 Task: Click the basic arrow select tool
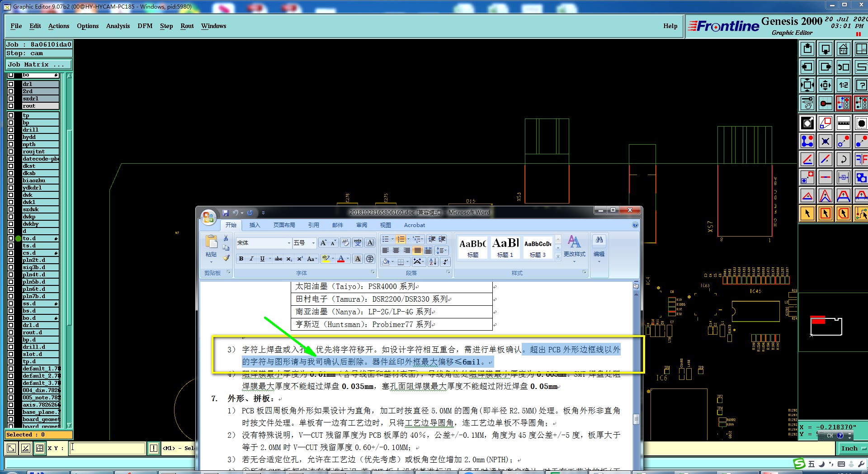point(807,213)
